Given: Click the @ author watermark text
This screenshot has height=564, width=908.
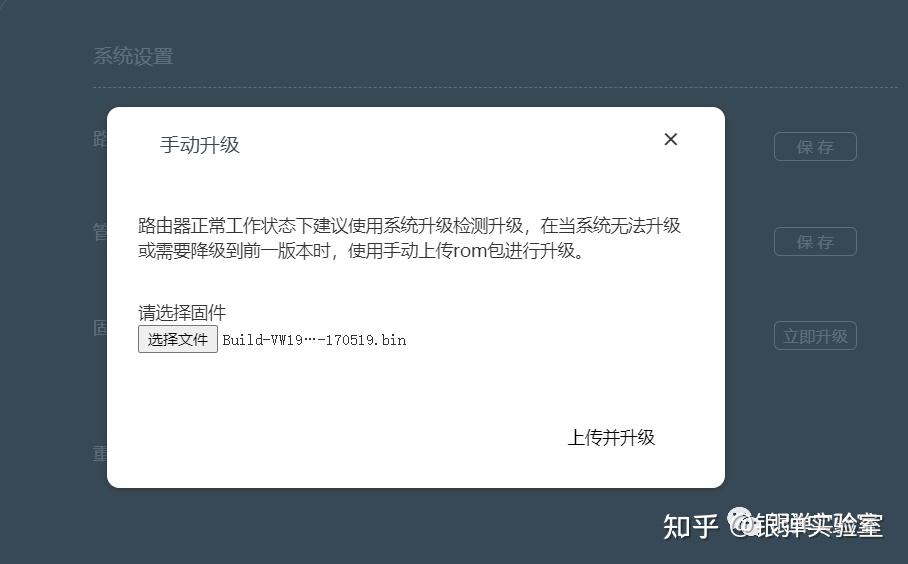Looking at the screenshot, I should (805, 524).
